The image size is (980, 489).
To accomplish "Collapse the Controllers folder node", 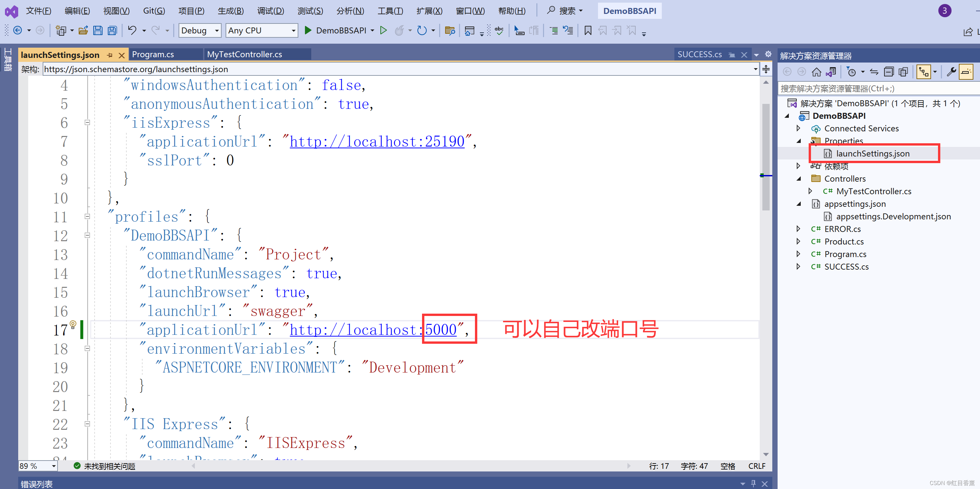I will 799,178.
